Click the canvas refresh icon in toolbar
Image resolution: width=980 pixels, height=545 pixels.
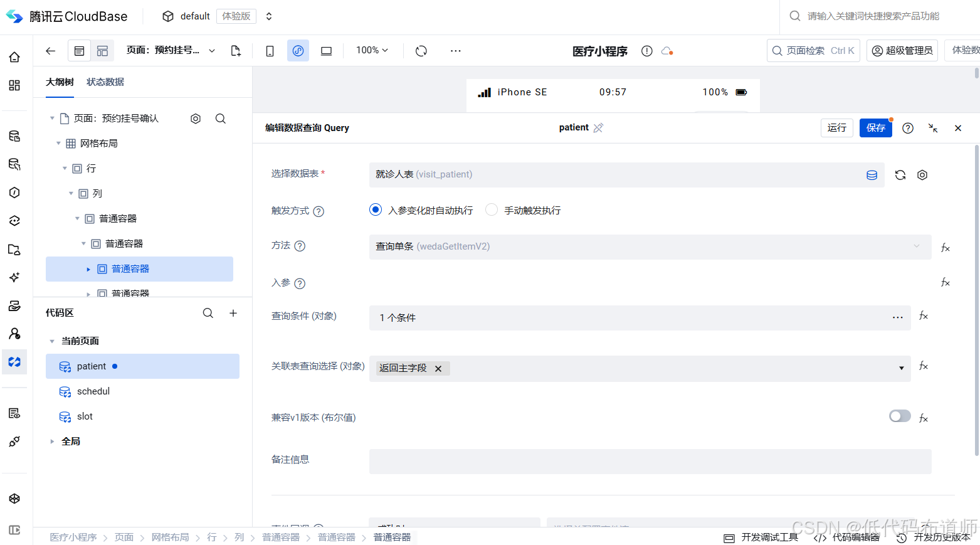[x=421, y=51]
